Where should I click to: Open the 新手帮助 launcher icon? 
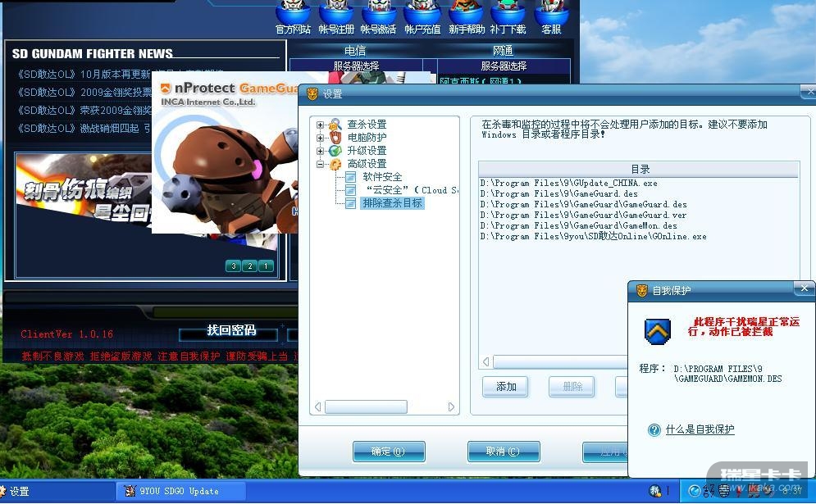(x=467, y=18)
